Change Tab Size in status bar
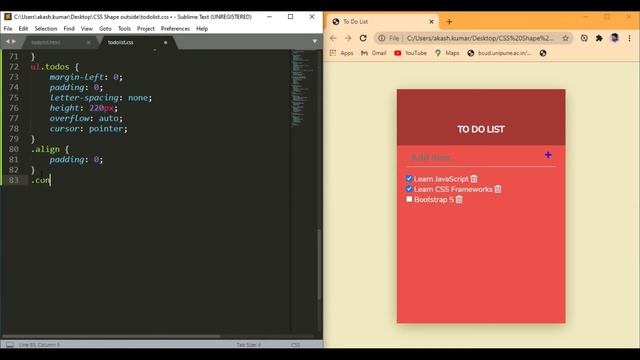The width and height of the screenshot is (640, 360). click(249, 345)
